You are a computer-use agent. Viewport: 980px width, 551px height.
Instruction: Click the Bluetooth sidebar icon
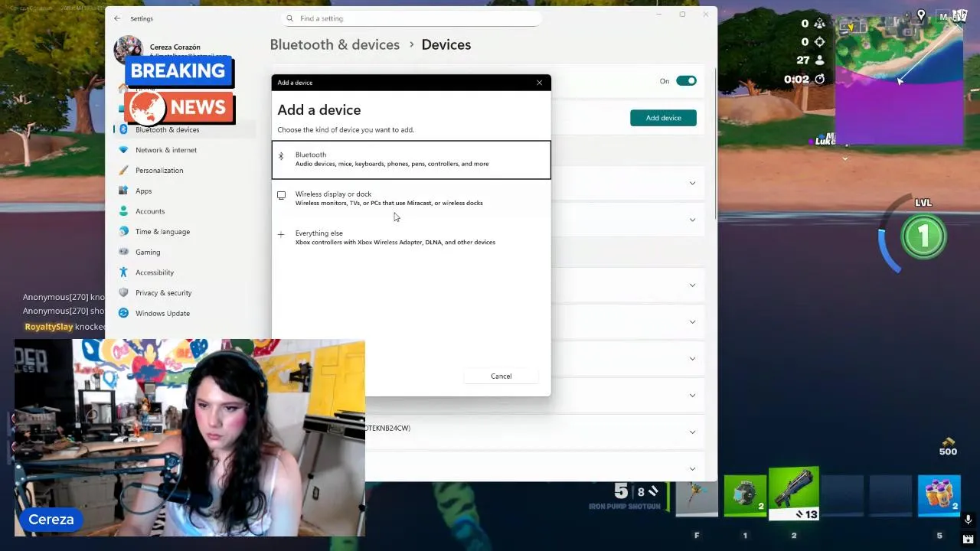tap(123, 129)
